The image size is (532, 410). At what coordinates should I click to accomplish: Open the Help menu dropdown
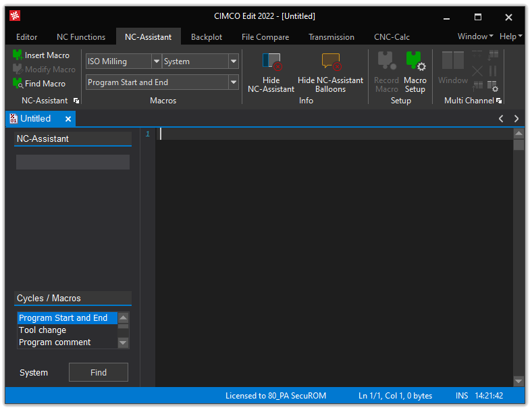tap(510, 36)
